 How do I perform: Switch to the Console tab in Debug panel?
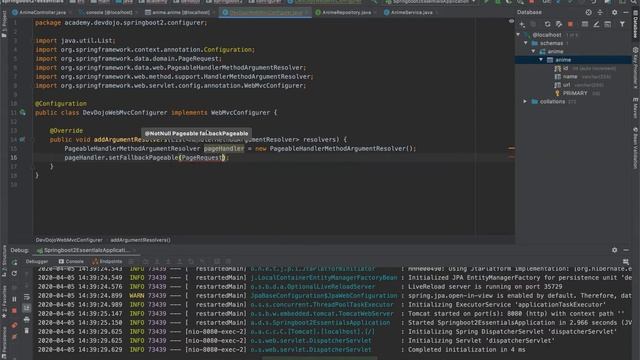point(71,262)
